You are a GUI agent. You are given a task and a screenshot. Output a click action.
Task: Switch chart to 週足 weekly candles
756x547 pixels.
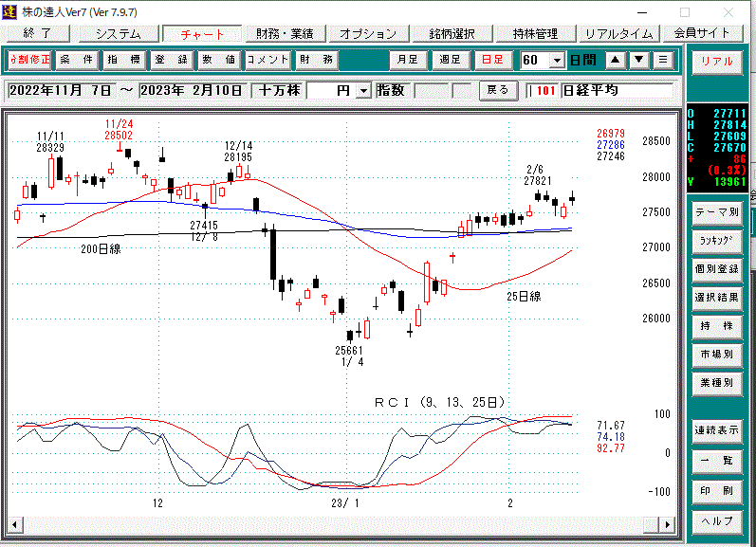pyautogui.click(x=450, y=60)
